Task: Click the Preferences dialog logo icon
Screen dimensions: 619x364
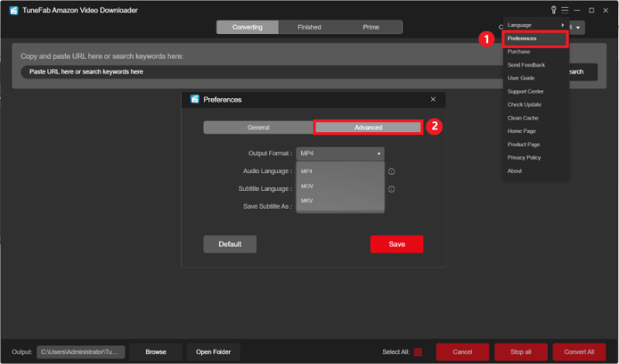Action: click(195, 100)
